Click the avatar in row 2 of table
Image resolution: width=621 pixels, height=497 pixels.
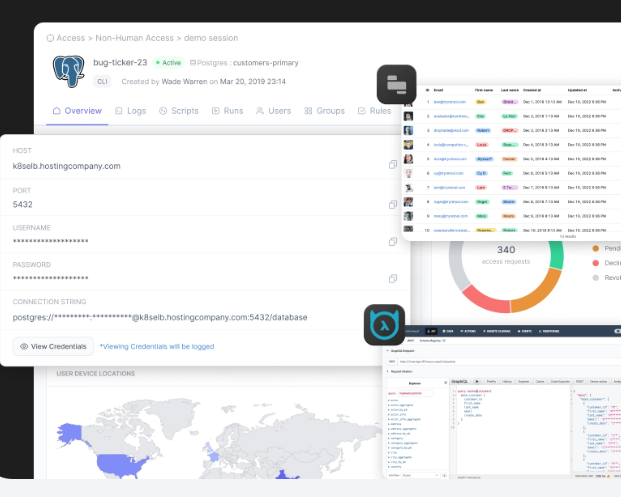point(408,116)
